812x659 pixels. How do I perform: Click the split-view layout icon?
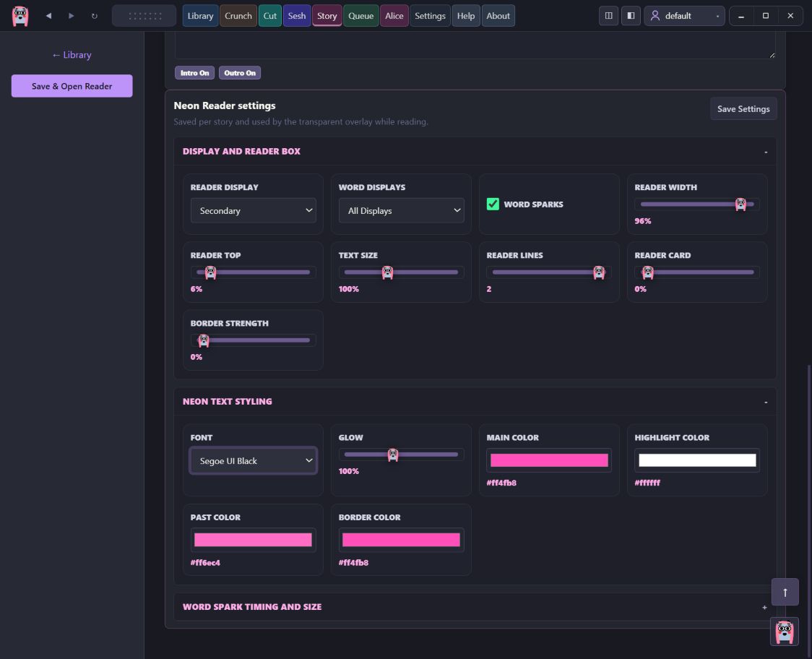tap(608, 16)
